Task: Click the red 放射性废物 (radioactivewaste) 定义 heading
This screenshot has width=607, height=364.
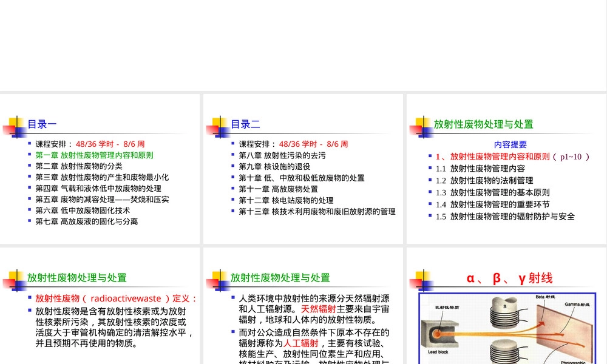Action: [x=116, y=298]
